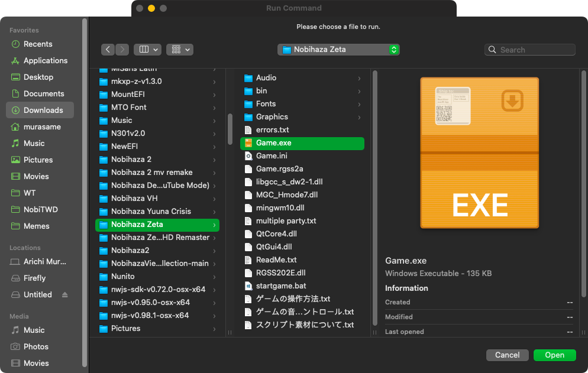Viewport: 588px width, 373px height.
Task: Click the Documents sidebar icon
Action: [15, 93]
